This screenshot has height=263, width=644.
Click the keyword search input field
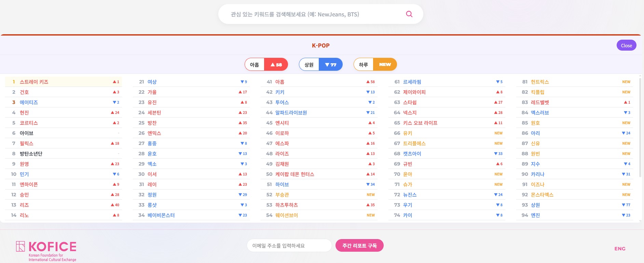(314, 14)
